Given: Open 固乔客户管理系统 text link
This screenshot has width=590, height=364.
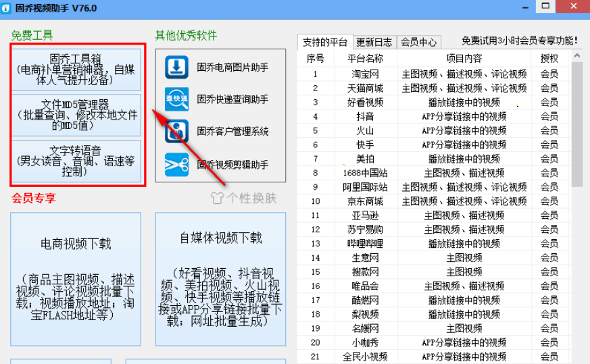Looking at the screenshot, I should (232, 131).
